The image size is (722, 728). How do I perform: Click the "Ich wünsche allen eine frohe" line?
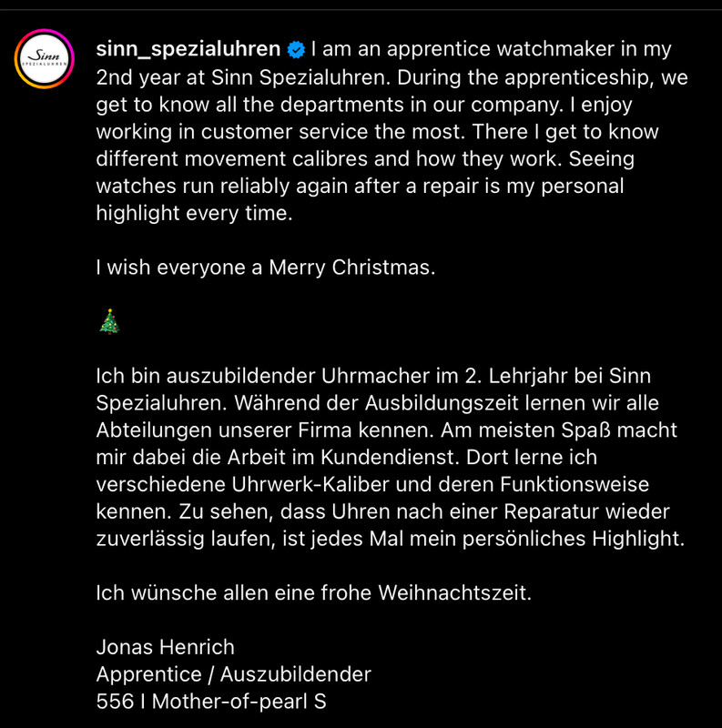tap(313, 593)
